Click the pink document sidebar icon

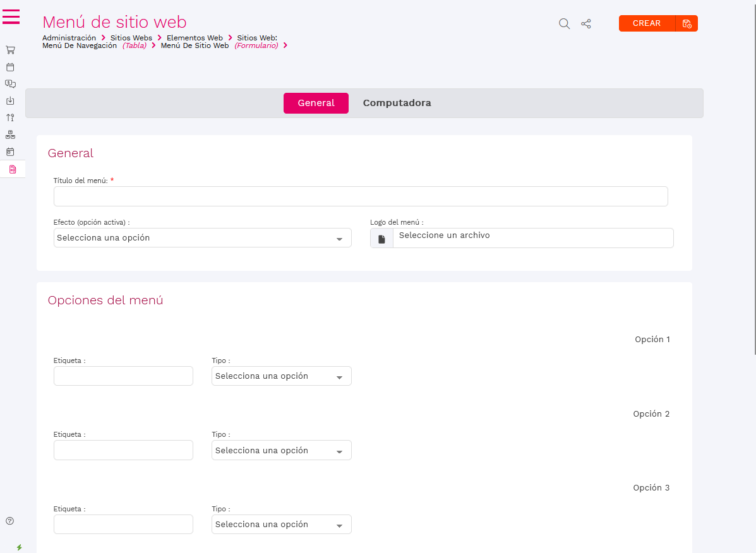pos(12,169)
